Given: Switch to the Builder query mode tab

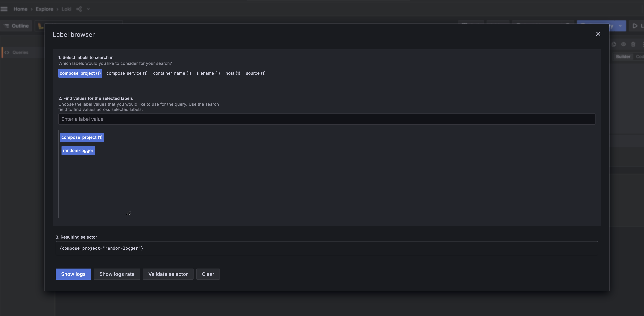Looking at the screenshot, I should click(x=623, y=56).
